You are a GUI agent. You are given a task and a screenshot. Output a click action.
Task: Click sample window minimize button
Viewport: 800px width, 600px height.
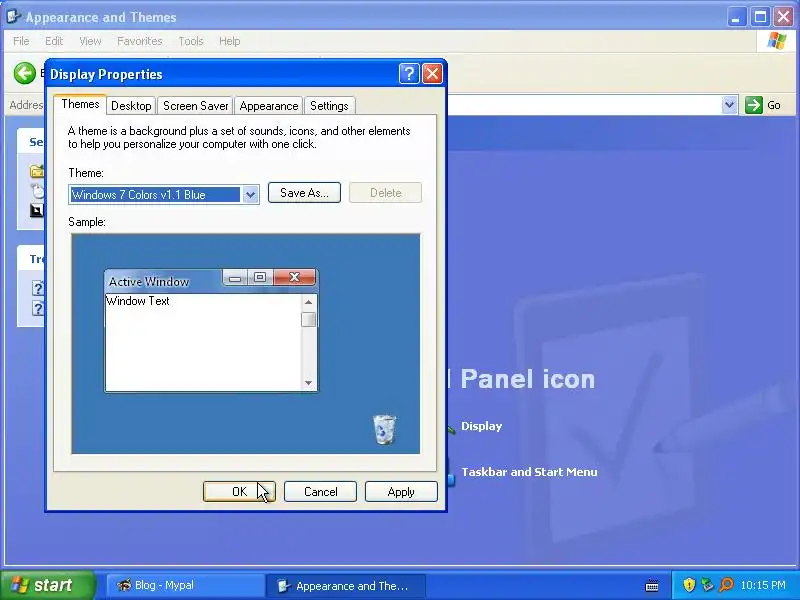tap(235, 278)
